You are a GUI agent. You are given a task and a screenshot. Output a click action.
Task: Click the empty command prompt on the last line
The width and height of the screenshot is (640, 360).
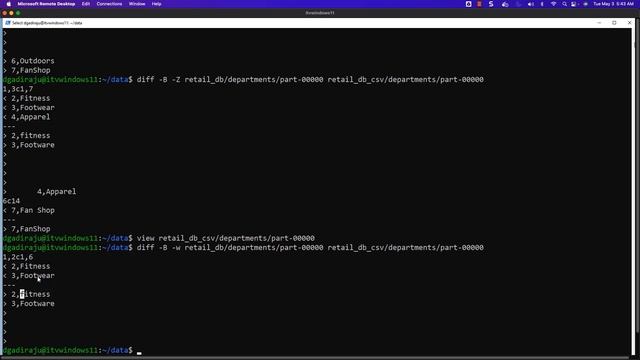(x=139, y=351)
